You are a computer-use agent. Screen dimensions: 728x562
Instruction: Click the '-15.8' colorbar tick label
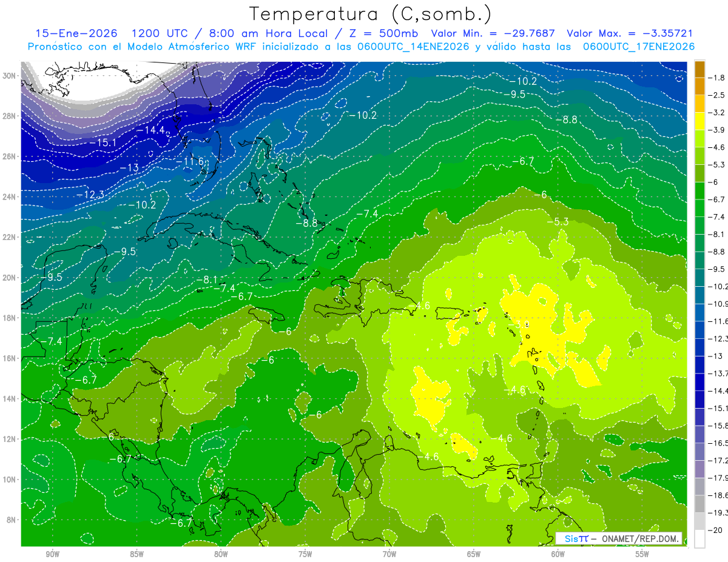point(718,425)
